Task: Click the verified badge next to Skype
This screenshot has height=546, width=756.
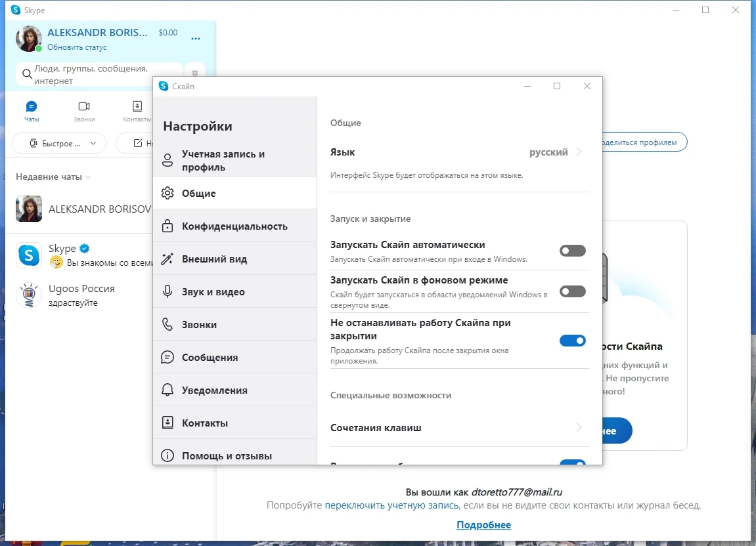Action: pos(84,248)
